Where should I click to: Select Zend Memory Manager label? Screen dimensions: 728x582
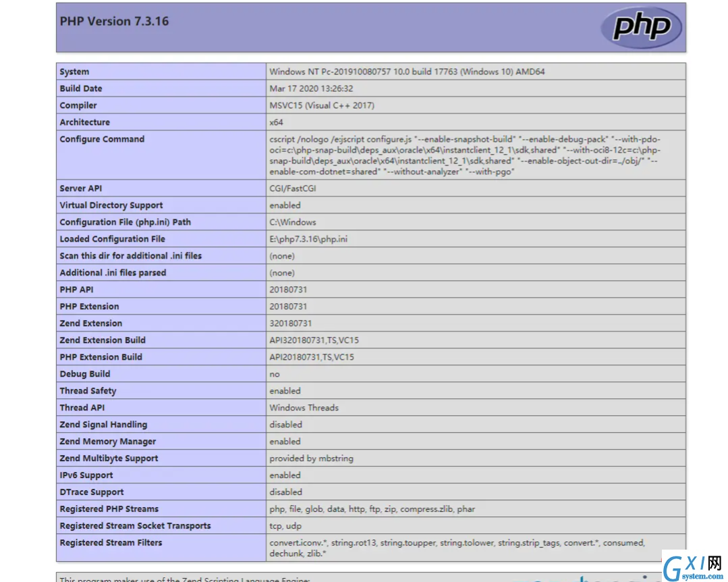[108, 442]
